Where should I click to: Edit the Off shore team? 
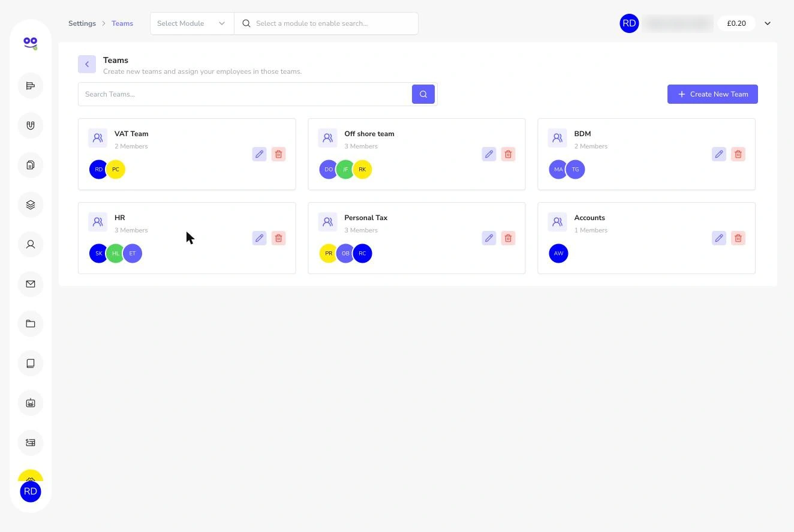pos(489,154)
